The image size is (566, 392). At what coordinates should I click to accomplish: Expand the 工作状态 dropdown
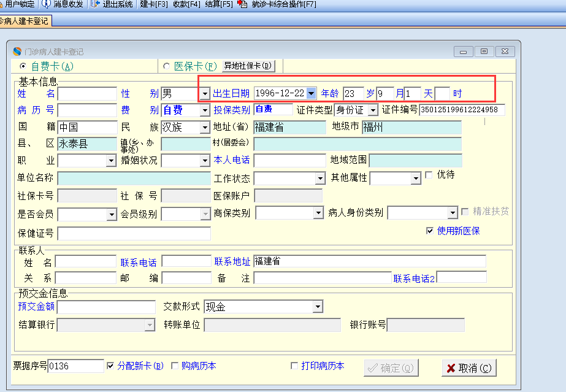pyautogui.click(x=320, y=179)
